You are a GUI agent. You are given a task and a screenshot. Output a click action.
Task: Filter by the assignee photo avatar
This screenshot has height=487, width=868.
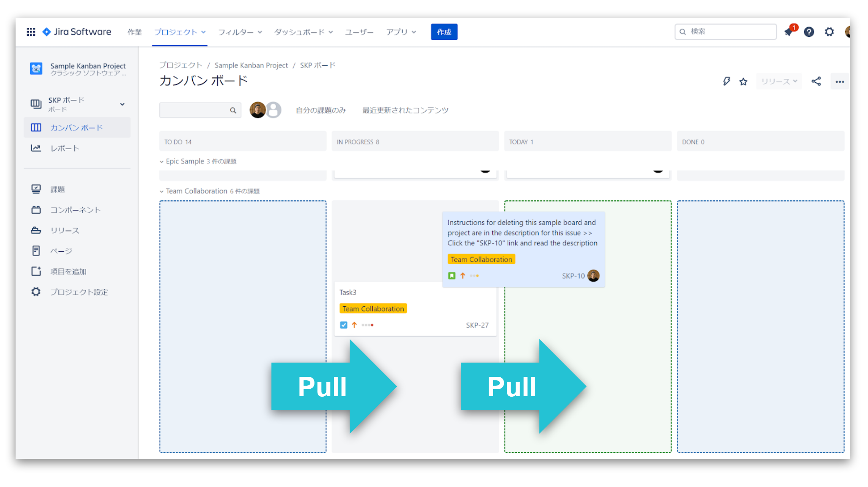pyautogui.click(x=257, y=110)
